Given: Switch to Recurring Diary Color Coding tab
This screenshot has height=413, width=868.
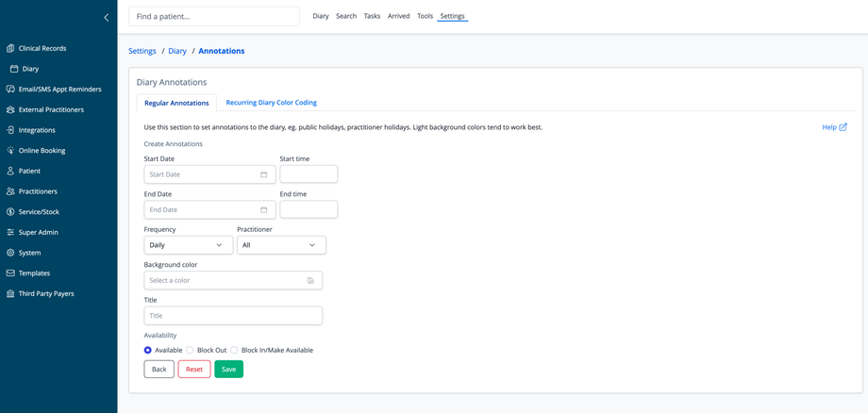Looking at the screenshot, I should (271, 102).
